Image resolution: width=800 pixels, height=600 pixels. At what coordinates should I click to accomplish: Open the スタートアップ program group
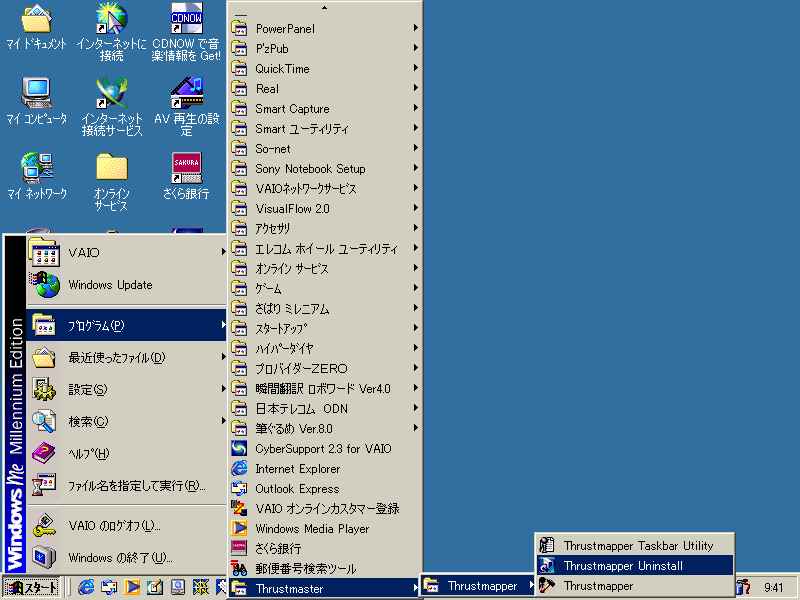click(324, 328)
